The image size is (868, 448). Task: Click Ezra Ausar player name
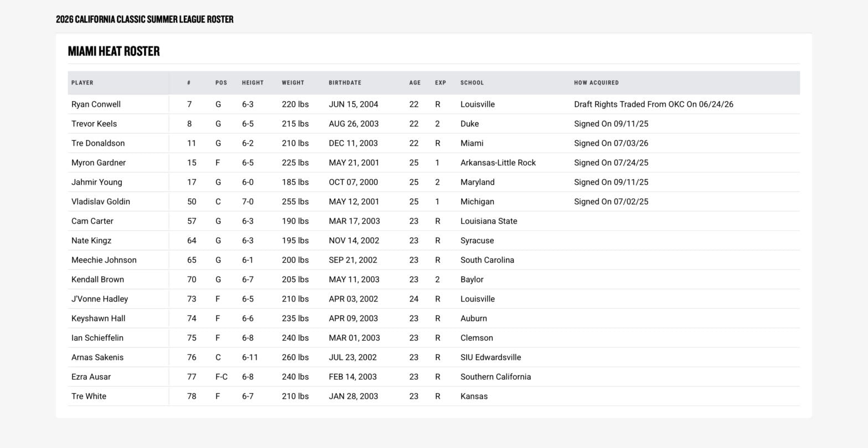[91, 377]
